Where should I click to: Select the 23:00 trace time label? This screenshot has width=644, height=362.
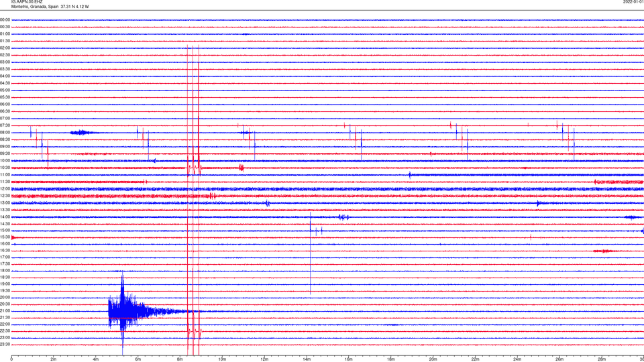point(5,338)
